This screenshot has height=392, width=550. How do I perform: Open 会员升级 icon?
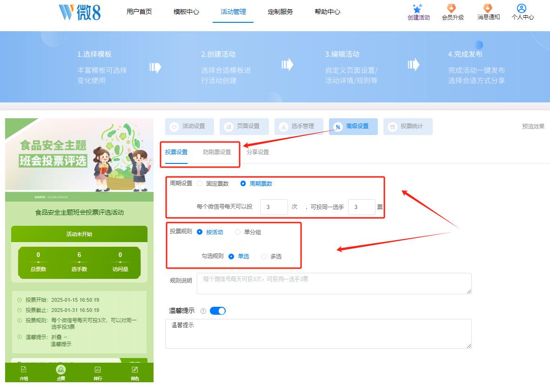click(x=451, y=8)
